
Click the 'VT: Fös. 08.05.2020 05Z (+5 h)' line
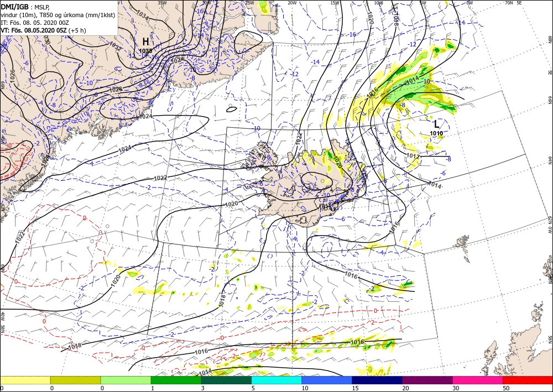tap(43, 30)
